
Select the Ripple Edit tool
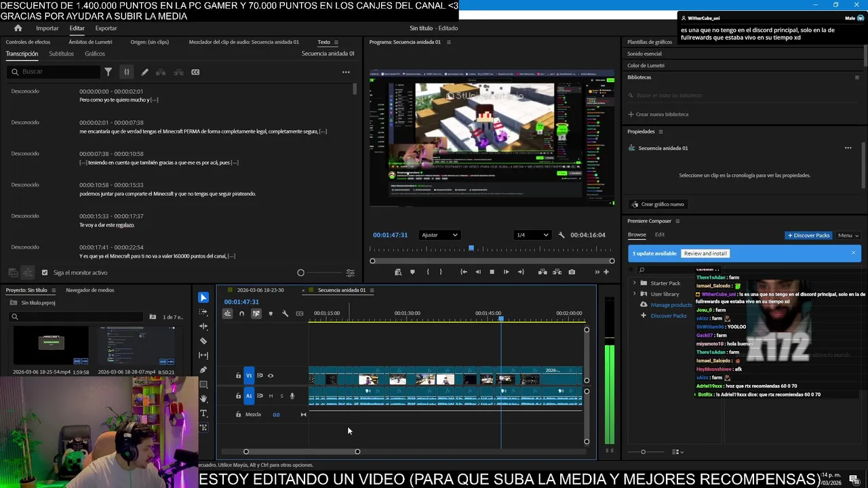[203, 326]
